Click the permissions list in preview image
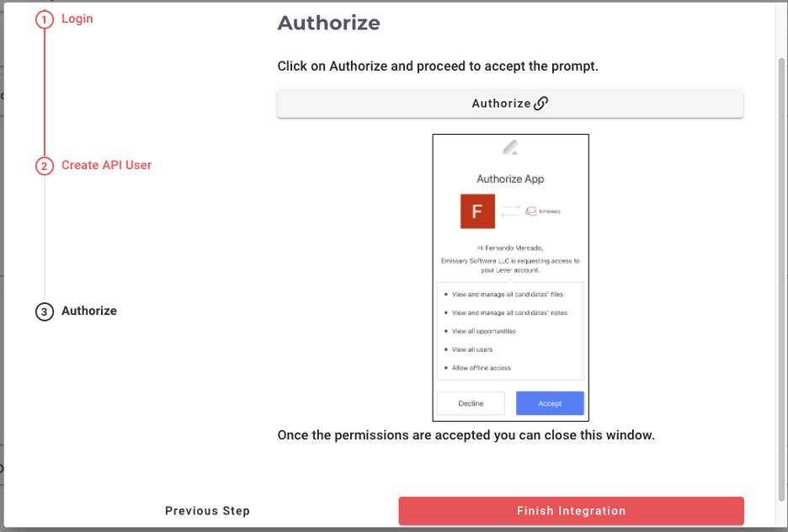Screen dimensions: 788x532 click(x=510, y=331)
